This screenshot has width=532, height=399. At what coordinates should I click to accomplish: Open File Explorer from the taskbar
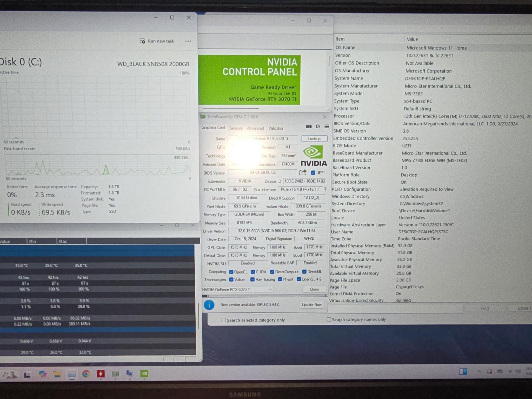pos(57,374)
